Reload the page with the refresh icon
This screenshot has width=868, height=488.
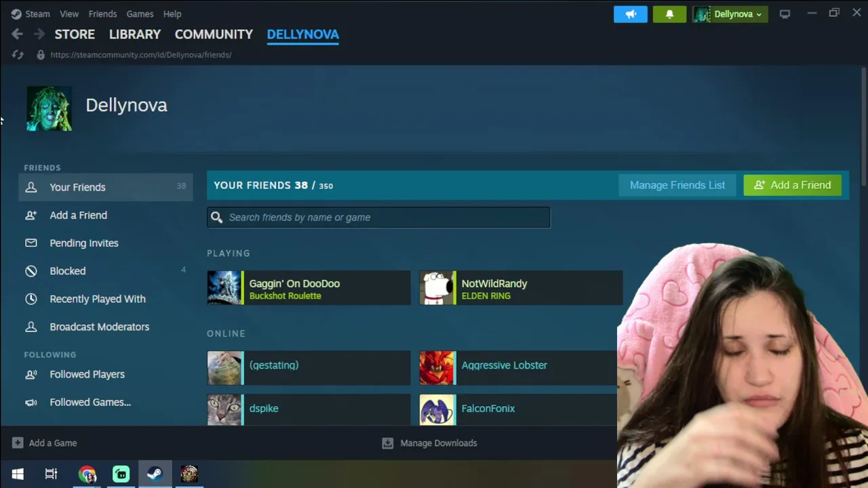(x=18, y=55)
